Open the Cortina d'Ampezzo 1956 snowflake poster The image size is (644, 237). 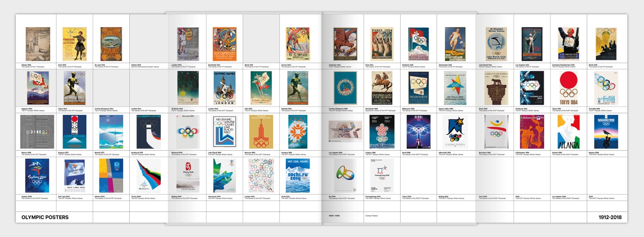(345, 88)
